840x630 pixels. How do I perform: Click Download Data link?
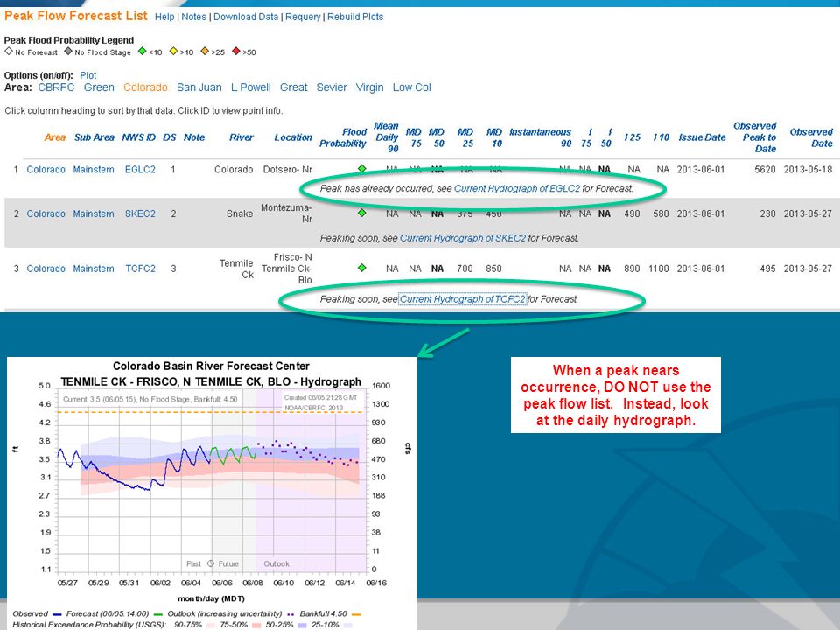click(246, 17)
